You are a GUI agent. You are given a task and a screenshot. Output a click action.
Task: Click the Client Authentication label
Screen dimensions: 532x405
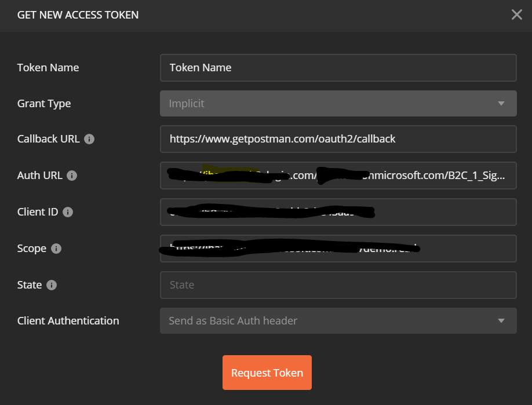tap(68, 320)
